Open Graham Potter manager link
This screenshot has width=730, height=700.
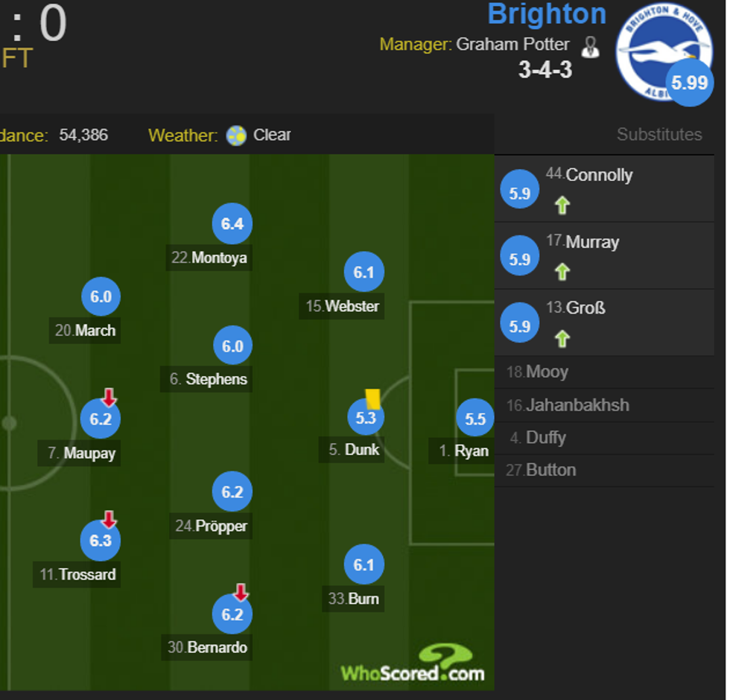click(x=512, y=45)
